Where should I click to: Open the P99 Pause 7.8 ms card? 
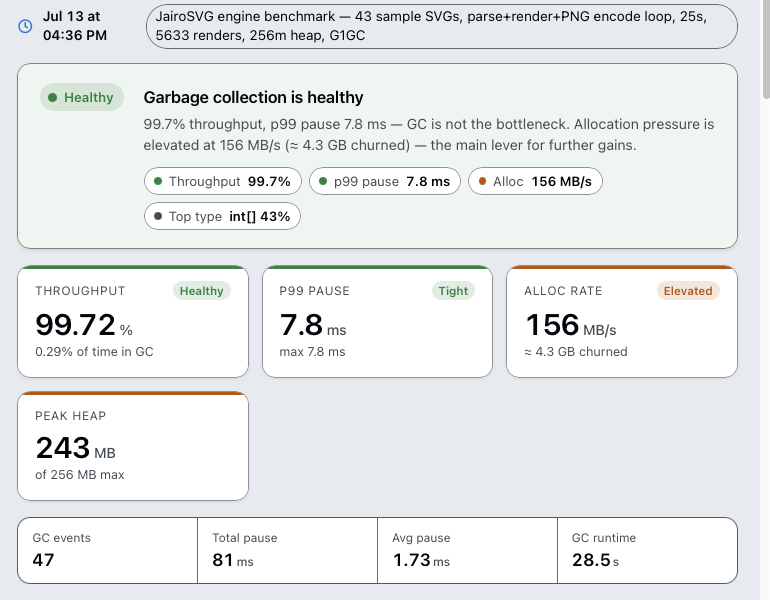click(378, 322)
